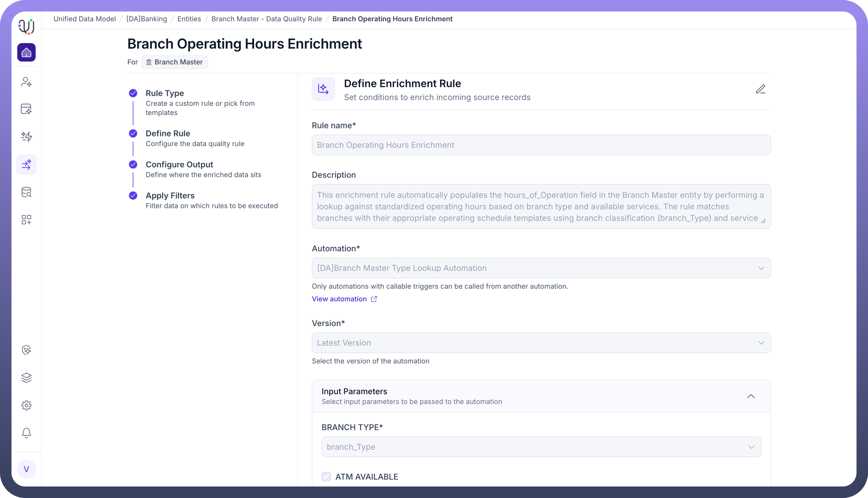The width and height of the screenshot is (868, 498).
Task: Click the Rule name input field
Action: click(541, 145)
